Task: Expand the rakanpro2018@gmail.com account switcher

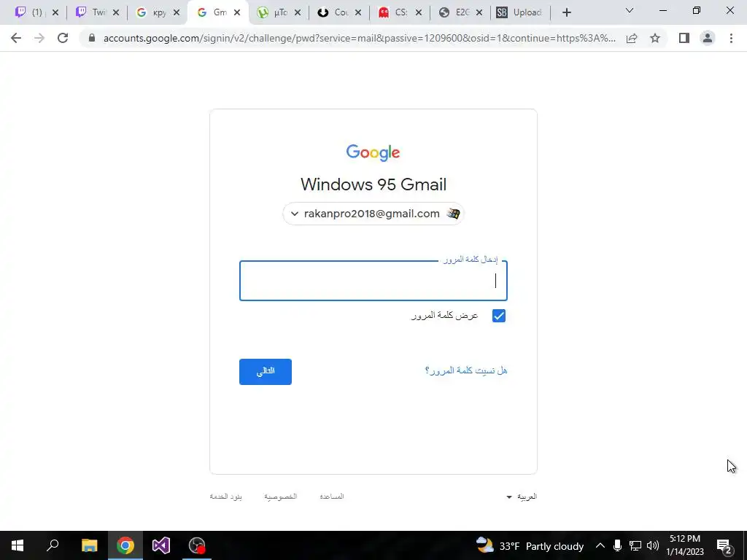Action: point(373,214)
